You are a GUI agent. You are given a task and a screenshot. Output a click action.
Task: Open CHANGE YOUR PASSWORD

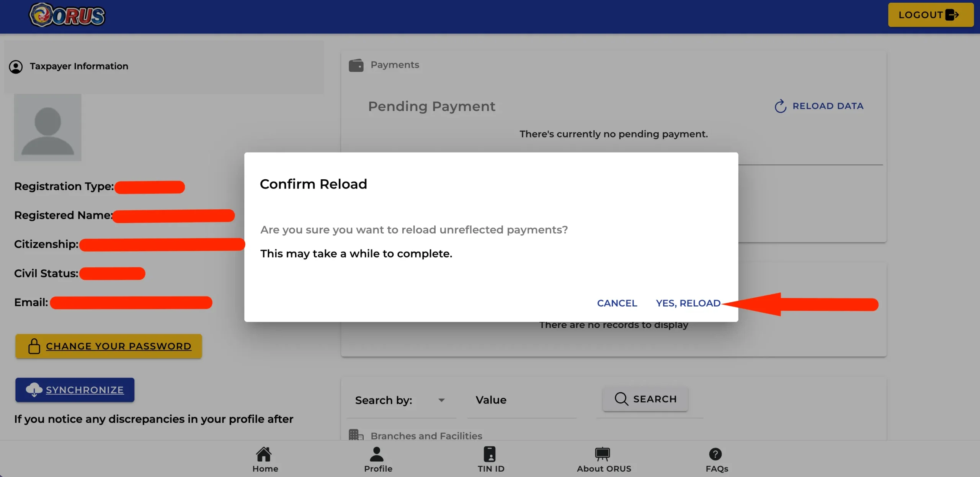coord(109,346)
